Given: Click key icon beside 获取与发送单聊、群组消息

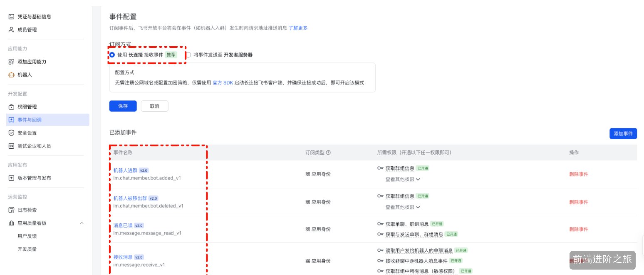Looking at the screenshot, I should [380, 234].
